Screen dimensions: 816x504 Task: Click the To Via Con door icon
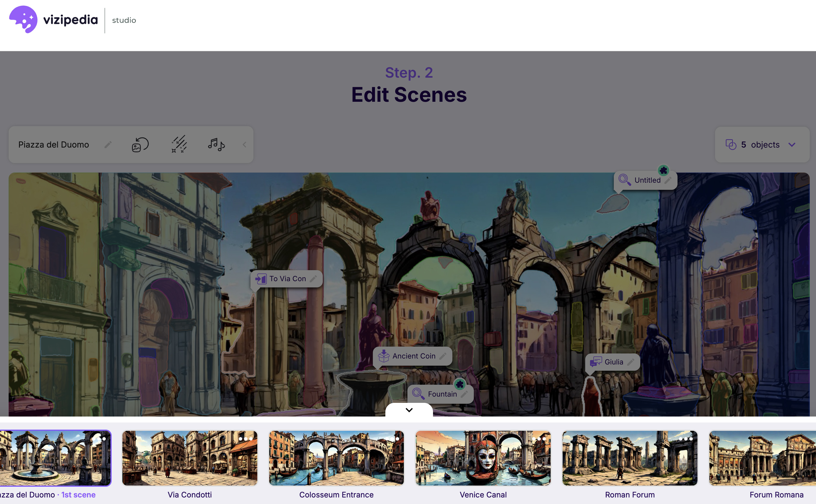261,279
